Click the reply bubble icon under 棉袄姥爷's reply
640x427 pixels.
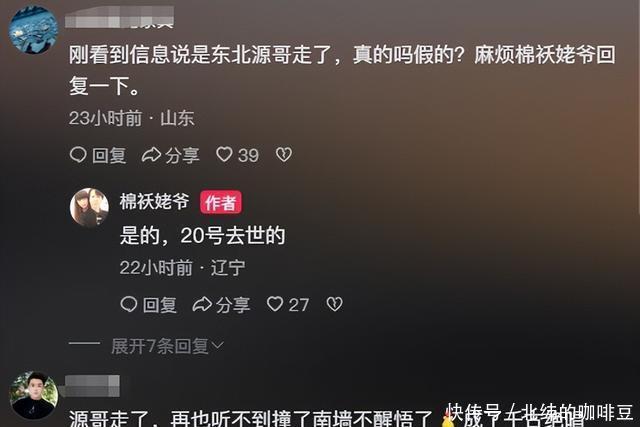click(129, 305)
